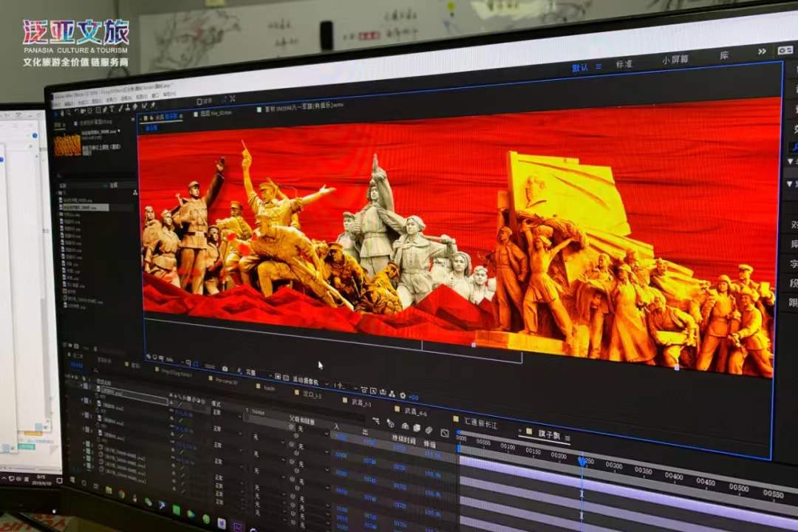Open After Effects from the taskbar
Image resolution: width=798 pixels, height=532 pixels.
point(237,526)
